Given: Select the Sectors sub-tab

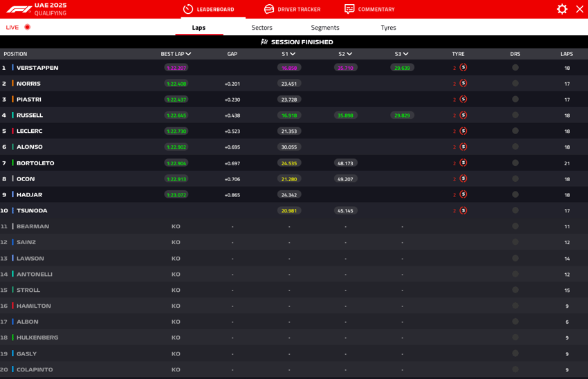Looking at the screenshot, I should (261, 28).
